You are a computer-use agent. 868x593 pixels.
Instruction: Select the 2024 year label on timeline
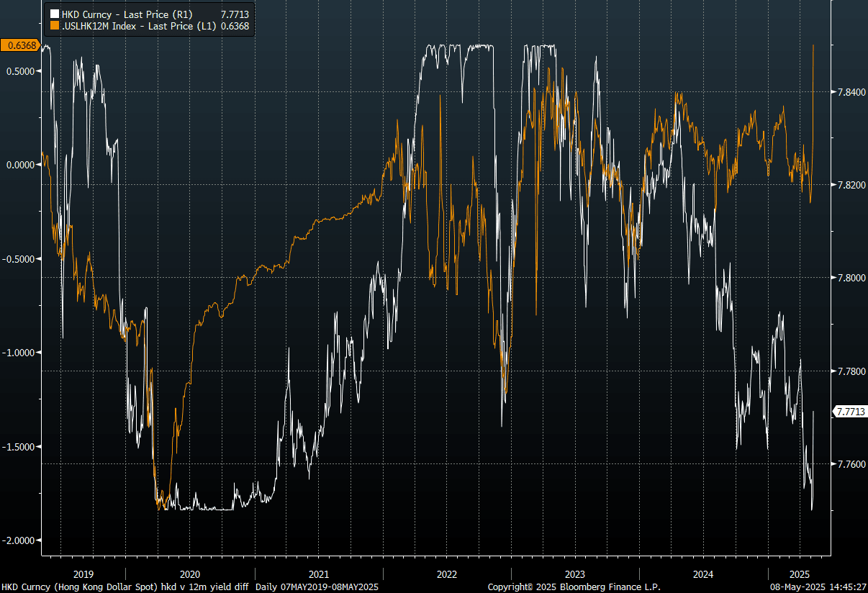[x=702, y=574]
